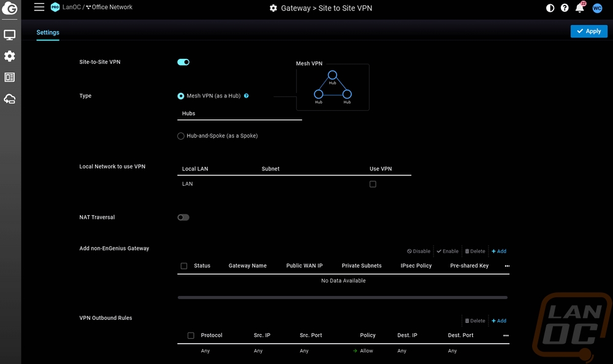The width and height of the screenshot is (613, 364).
Task: Click the Apply button
Action: pyautogui.click(x=588, y=31)
